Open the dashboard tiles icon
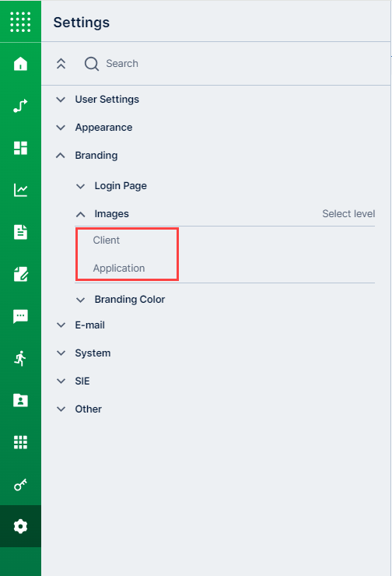The width and height of the screenshot is (392, 576). tap(20, 148)
